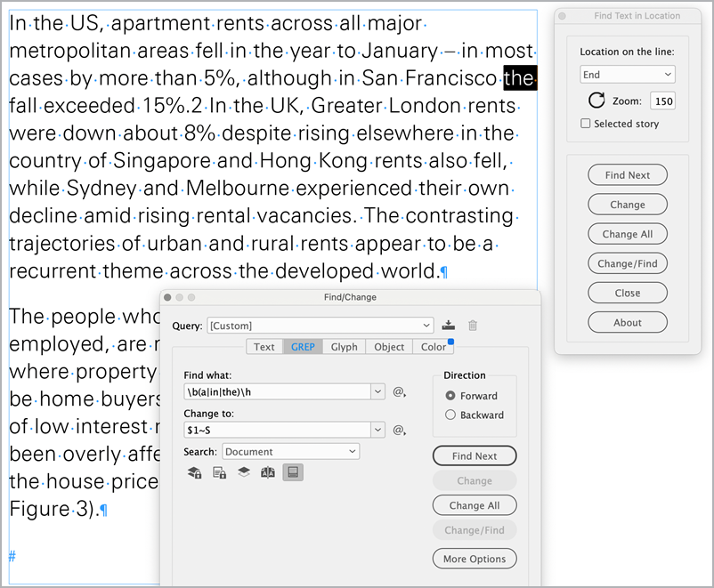714x588 pixels.
Task: Click the circular refresh icon beside Zoom
Action: pyautogui.click(x=596, y=101)
